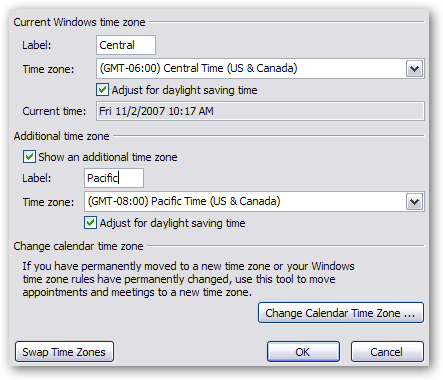
Task: Open Central Time zone dropdown arrow
Action: click(414, 69)
